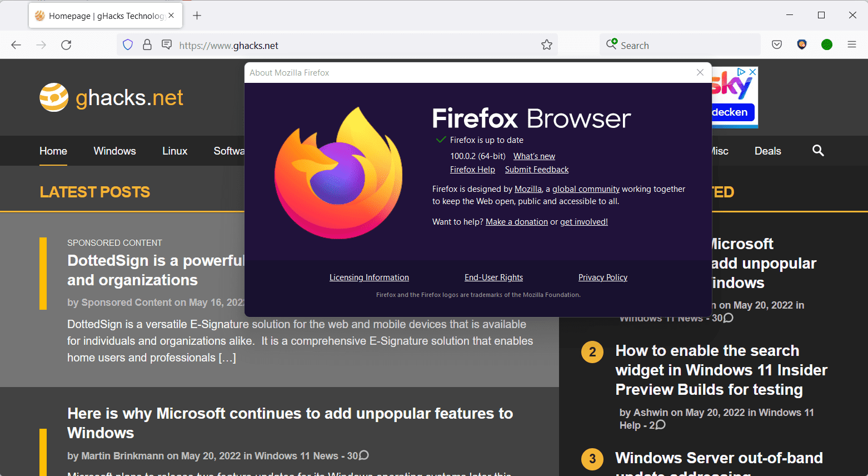The image size is (868, 476).
Task: Click the Submit Feedback link
Action: [x=537, y=170]
